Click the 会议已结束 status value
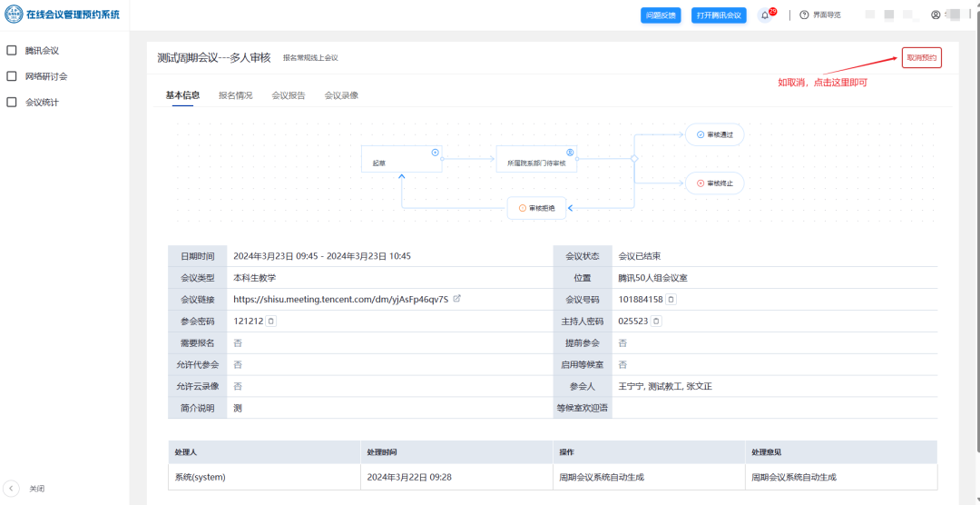The height and width of the screenshot is (505, 980). pos(640,256)
